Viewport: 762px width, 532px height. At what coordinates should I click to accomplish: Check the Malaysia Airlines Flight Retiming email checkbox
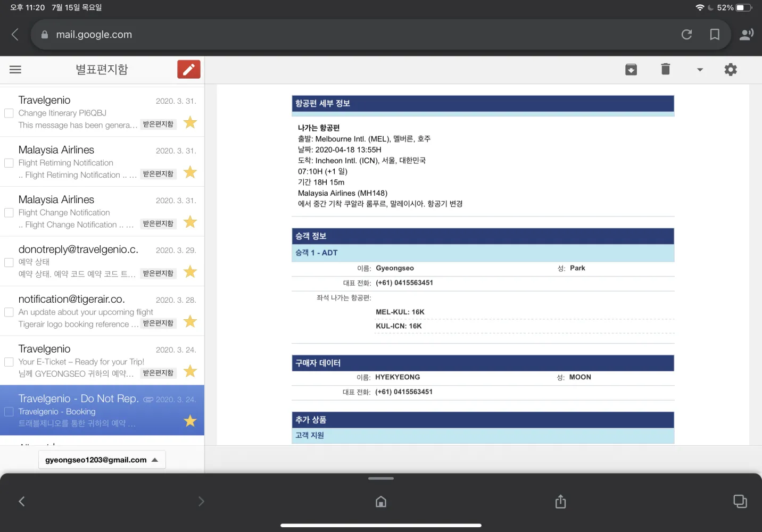coord(9,163)
